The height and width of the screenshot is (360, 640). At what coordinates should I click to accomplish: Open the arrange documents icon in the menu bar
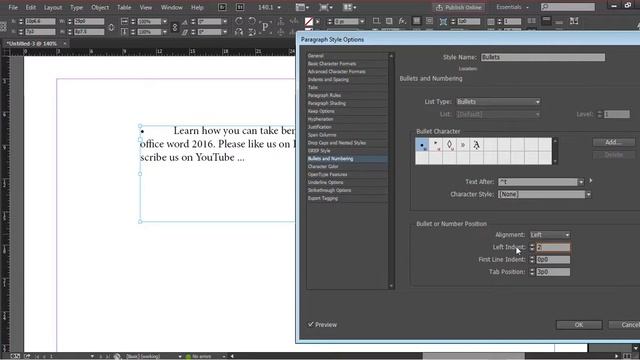(x=349, y=7)
